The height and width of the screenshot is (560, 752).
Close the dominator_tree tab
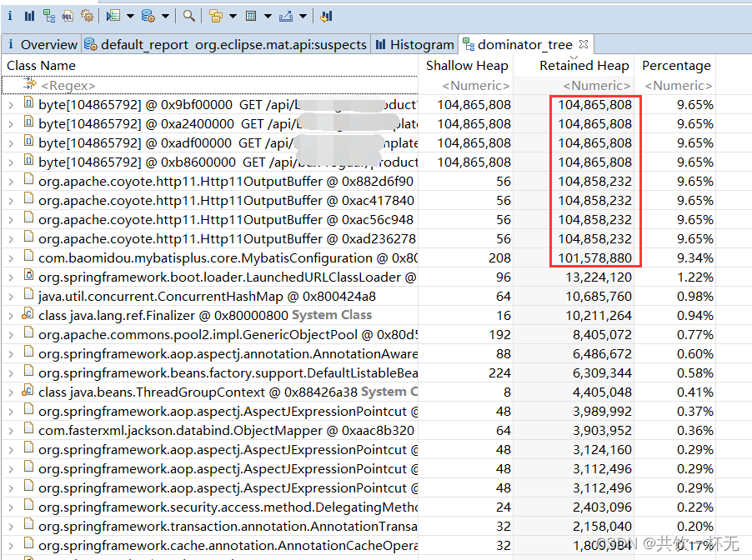point(585,44)
